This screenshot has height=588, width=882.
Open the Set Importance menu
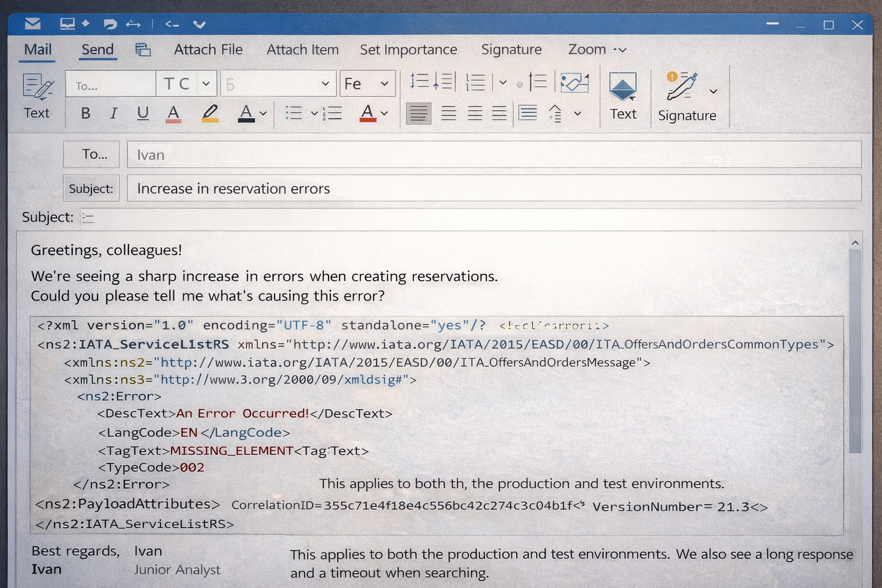point(408,49)
